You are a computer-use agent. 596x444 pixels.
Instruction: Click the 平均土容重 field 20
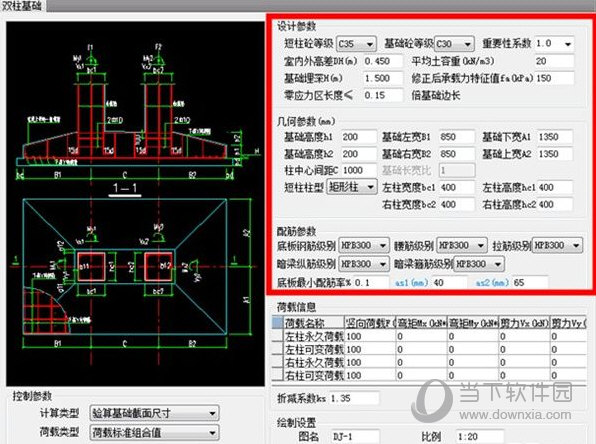tap(554, 61)
